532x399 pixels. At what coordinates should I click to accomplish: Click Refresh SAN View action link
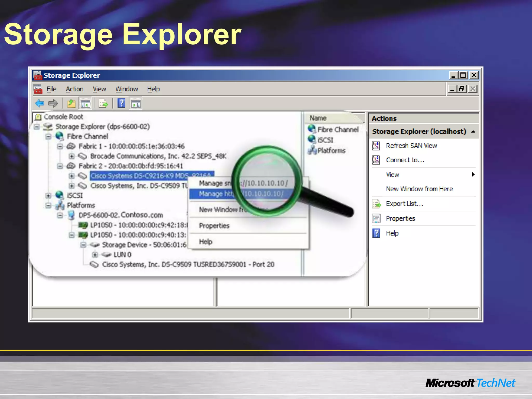[x=411, y=146]
